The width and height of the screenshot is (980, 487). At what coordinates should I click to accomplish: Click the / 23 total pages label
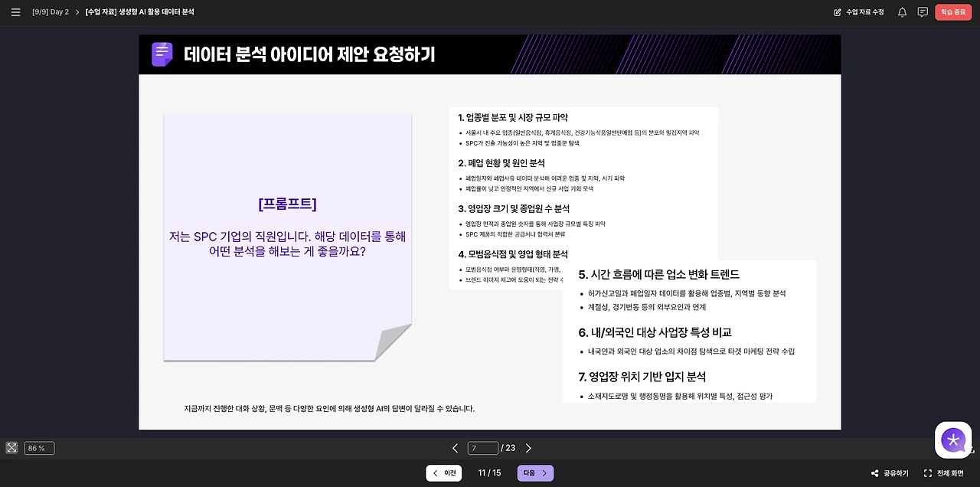(508, 448)
